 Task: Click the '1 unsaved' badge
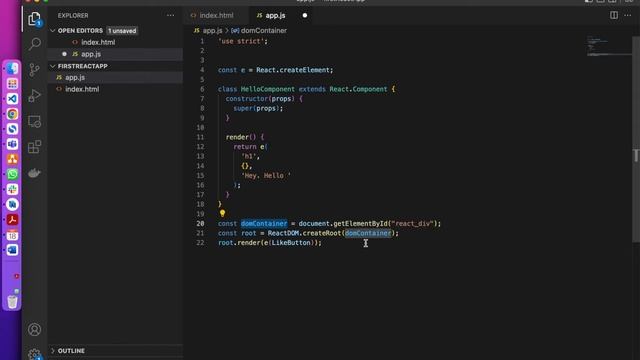pyautogui.click(x=122, y=31)
